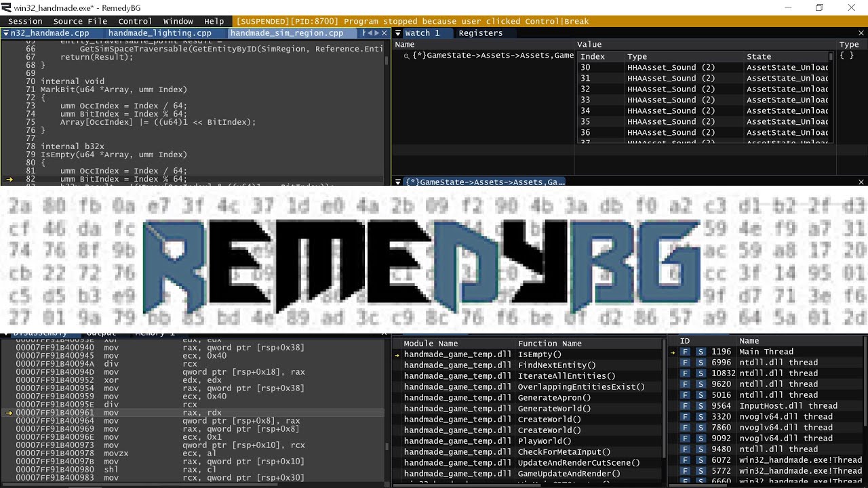The height and width of the screenshot is (488, 868).
Task: Click the F icon on thread 6996
Action: tap(686, 363)
